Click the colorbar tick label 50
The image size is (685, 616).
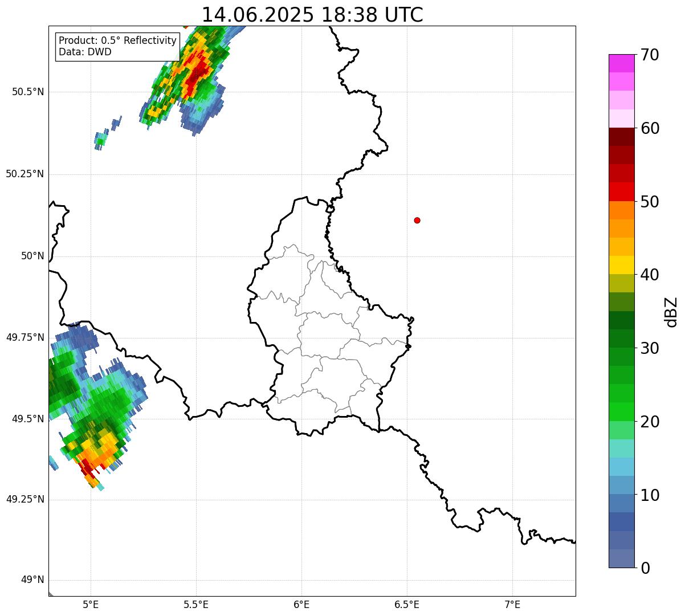650,202
